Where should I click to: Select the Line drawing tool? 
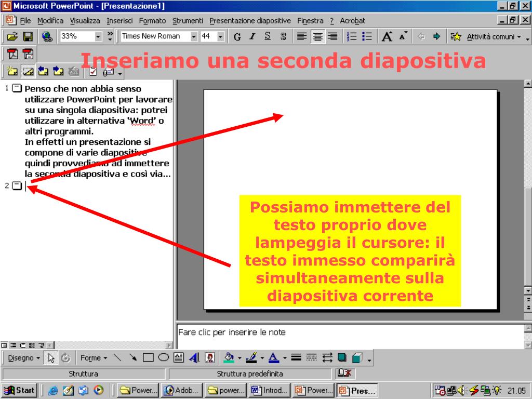117,358
